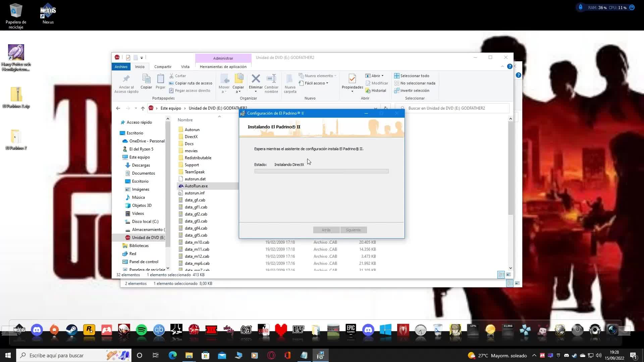
Task: Open Spotify from the dock
Action: 141,330
